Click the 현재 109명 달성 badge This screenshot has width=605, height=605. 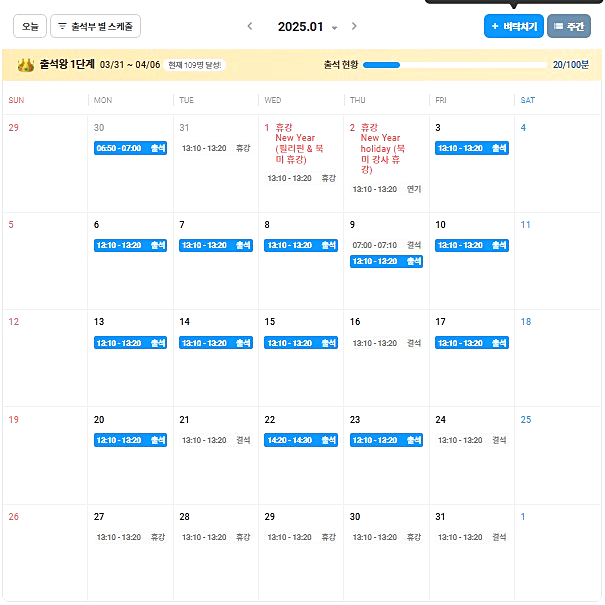tap(195, 65)
